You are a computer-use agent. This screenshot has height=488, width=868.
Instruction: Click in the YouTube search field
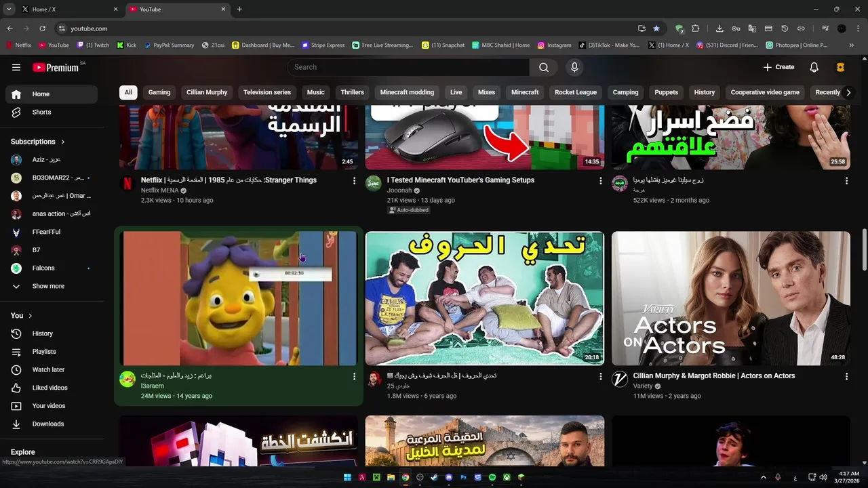tap(408, 67)
